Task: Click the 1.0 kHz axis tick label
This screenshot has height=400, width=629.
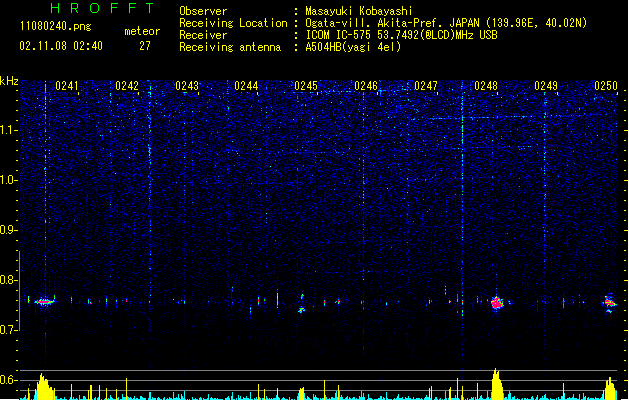Action: click(x=9, y=180)
